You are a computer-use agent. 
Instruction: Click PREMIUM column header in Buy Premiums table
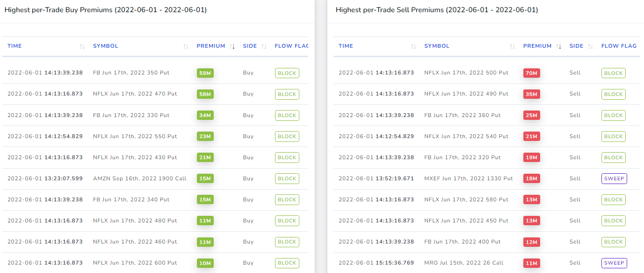click(211, 46)
